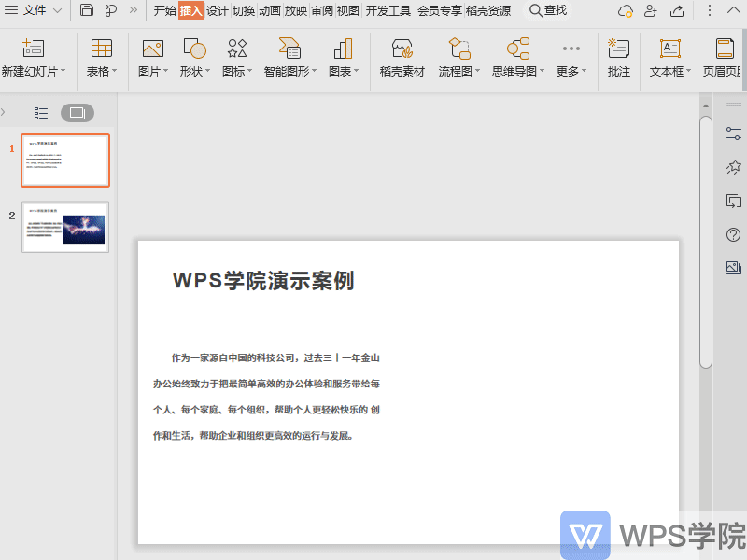Screen dimensions: 747x560
Task: Expand the 形状 dropdown arrow
Action: tap(207, 71)
